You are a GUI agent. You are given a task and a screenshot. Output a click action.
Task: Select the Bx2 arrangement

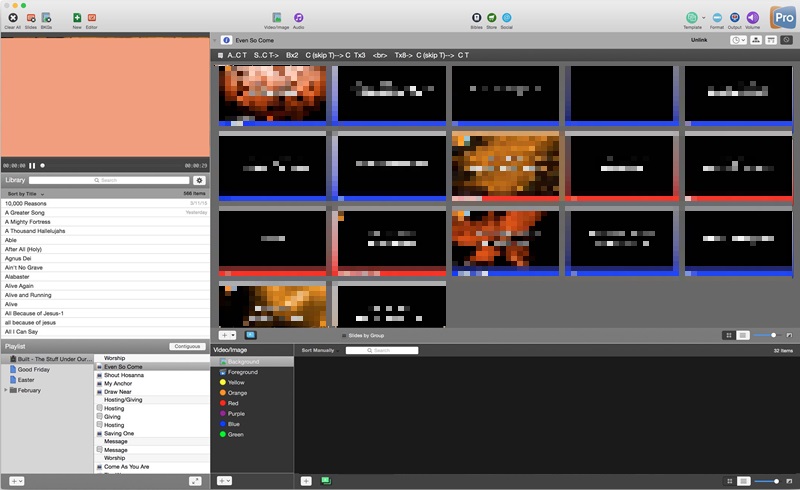pyautogui.click(x=292, y=55)
